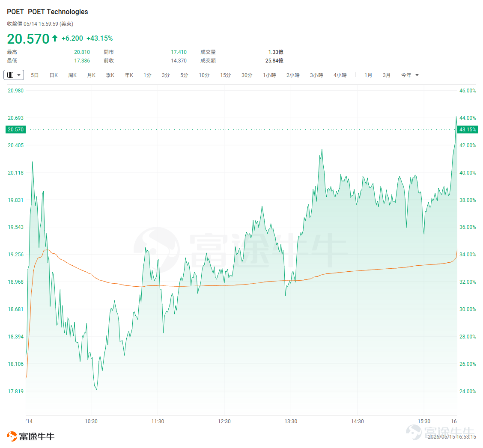Select the 月K monthly candlestick tab

pos(91,75)
